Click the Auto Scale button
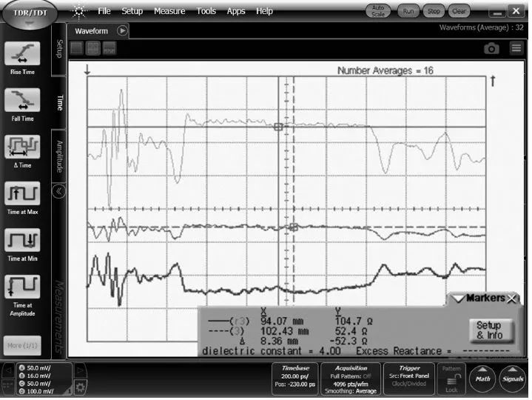 pos(378,11)
